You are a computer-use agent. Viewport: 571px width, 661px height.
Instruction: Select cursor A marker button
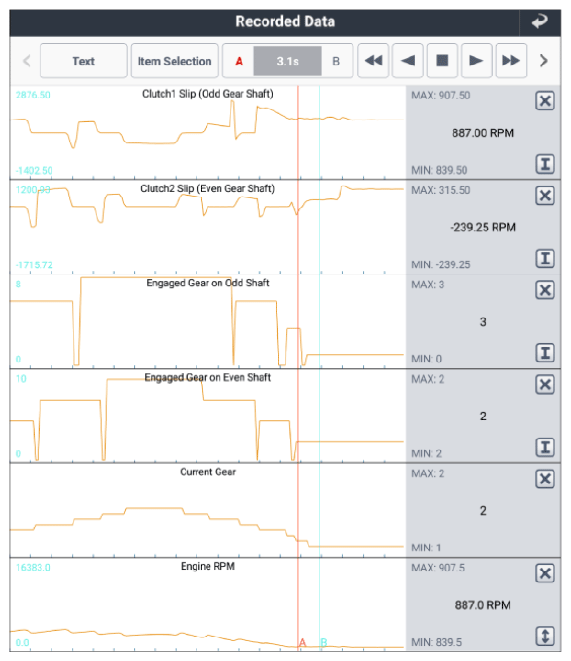click(x=239, y=61)
